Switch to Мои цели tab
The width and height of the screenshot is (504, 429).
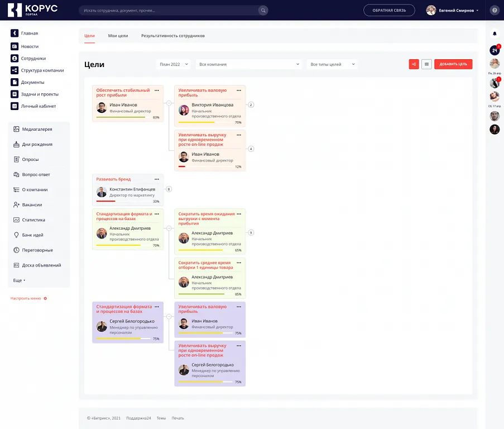coord(118,36)
